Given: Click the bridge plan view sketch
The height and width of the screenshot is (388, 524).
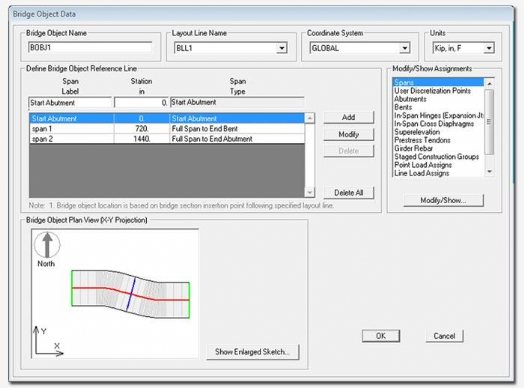Looking at the screenshot, I should click(131, 294).
